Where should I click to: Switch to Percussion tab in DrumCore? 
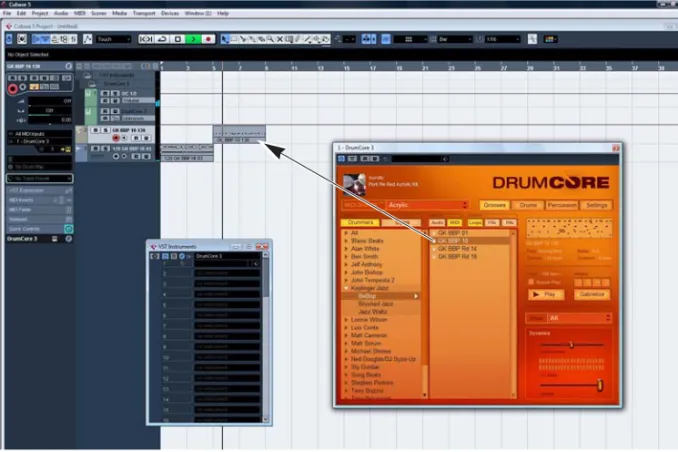pos(562,205)
